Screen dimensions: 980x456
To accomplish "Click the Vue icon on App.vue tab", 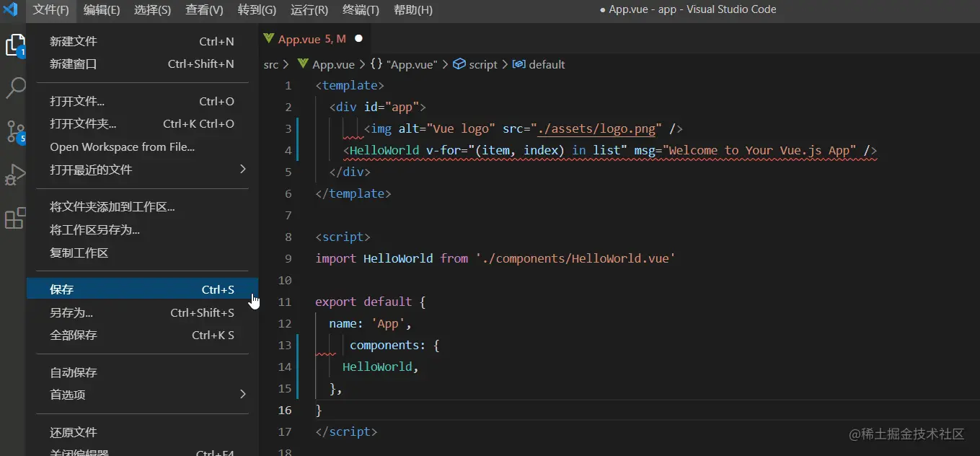I will pos(269,38).
